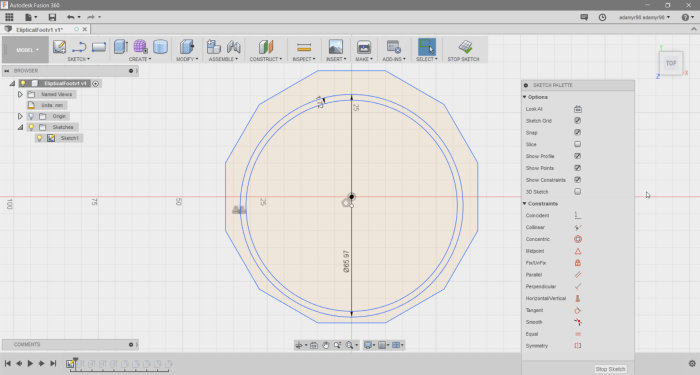Click the purple Create Form icon
This screenshot has height=375, width=700.
[x=140, y=47]
